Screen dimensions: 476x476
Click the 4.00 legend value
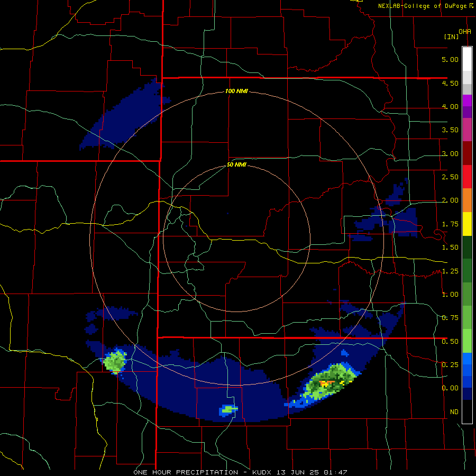coord(450,106)
